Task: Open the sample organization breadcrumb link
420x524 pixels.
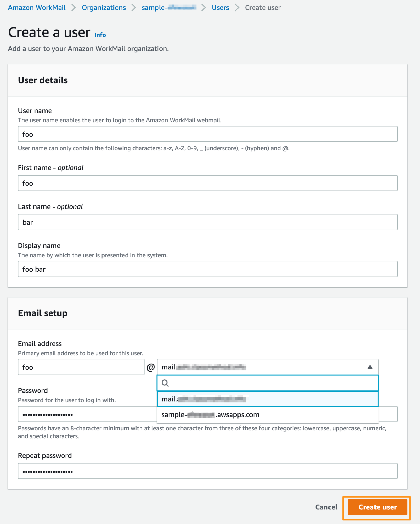Action: pyautogui.click(x=168, y=8)
